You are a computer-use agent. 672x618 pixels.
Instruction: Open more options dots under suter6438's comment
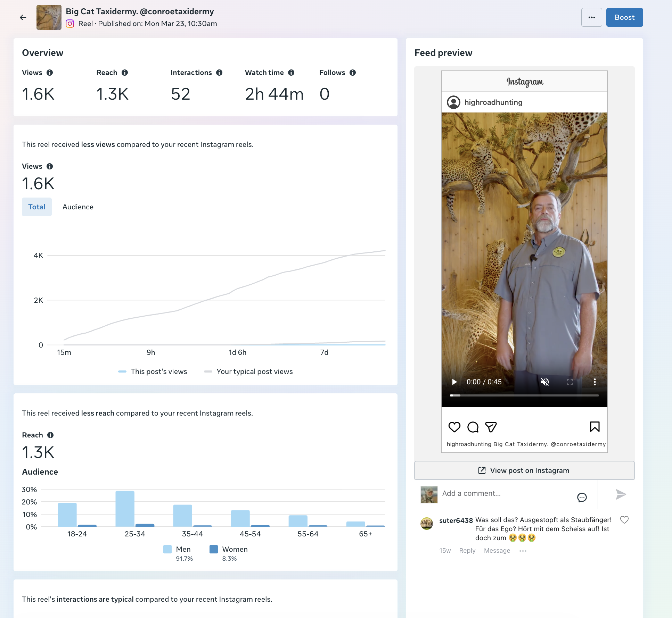523,551
